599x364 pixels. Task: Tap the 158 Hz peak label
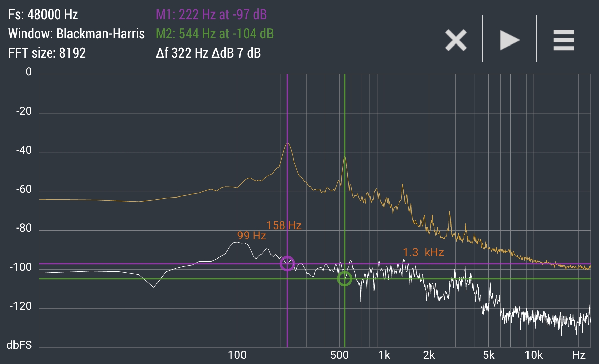pos(284,225)
